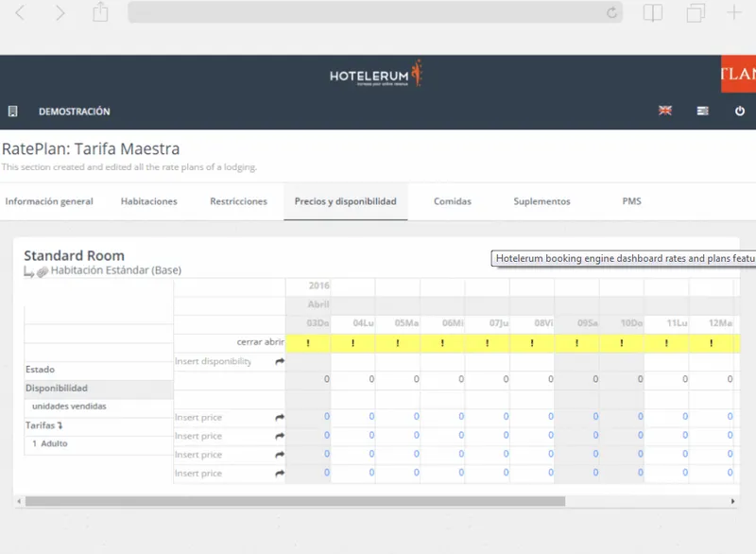This screenshot has height=554, width=756.
Task: Open the list menu icon in header
Action: click(702, 112)
